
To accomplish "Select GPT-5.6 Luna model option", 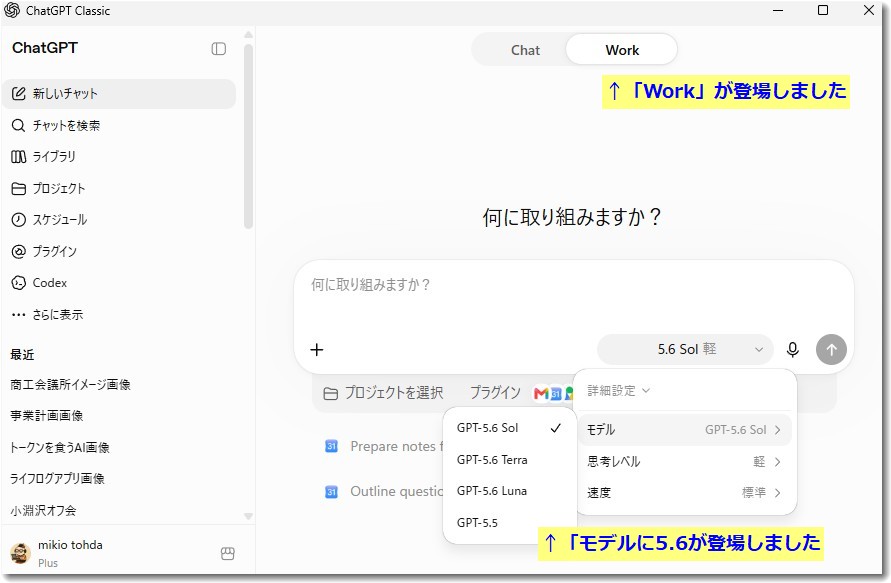I will (510, 491).
